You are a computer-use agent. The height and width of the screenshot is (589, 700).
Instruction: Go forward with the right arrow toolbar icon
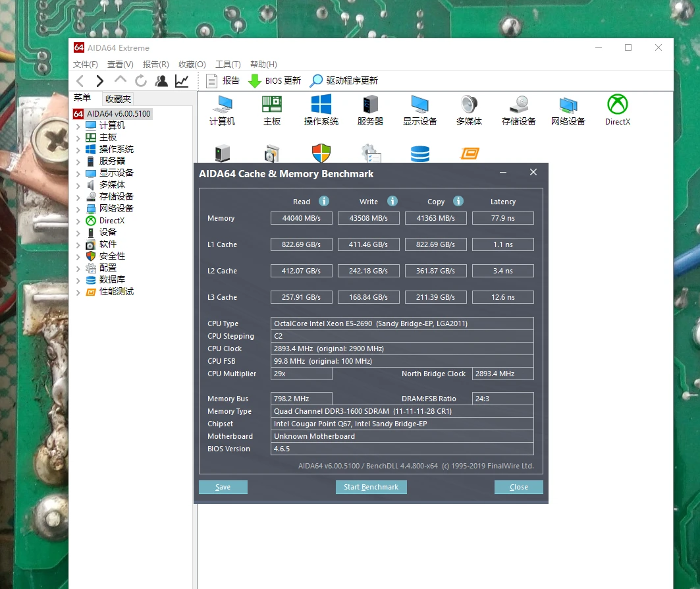pyautogui.click(x=99, y=81)
